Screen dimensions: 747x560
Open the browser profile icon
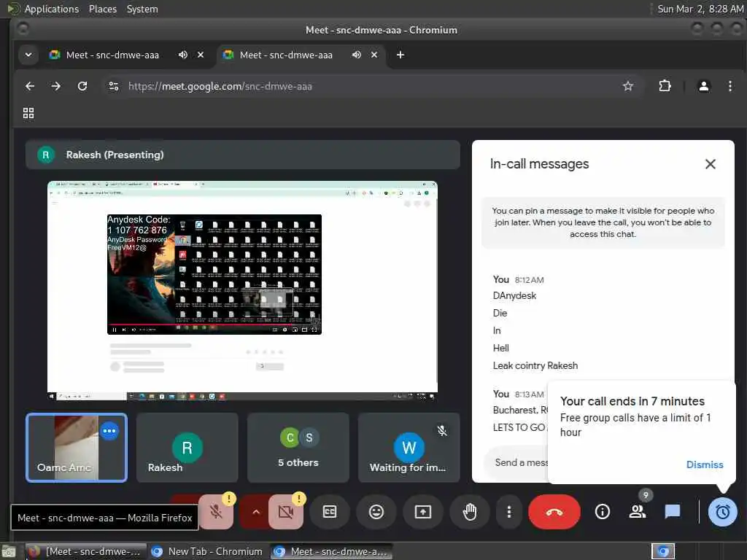(703, 86)
